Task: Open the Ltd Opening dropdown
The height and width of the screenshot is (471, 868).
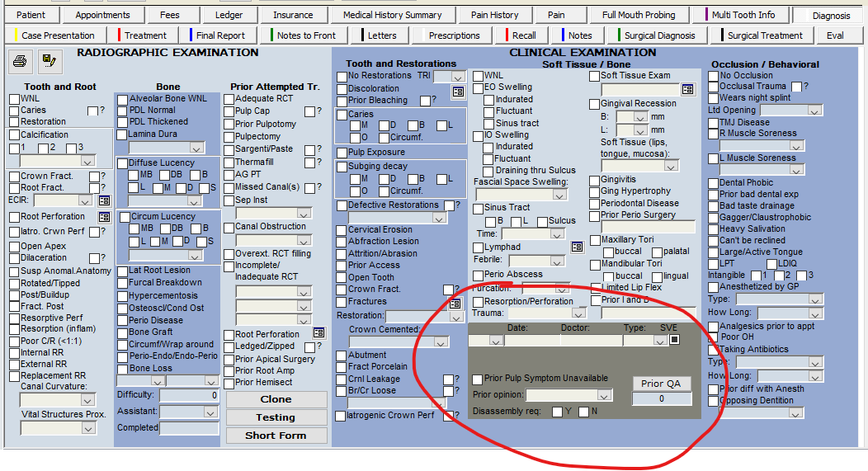Action: click(814, 111)
